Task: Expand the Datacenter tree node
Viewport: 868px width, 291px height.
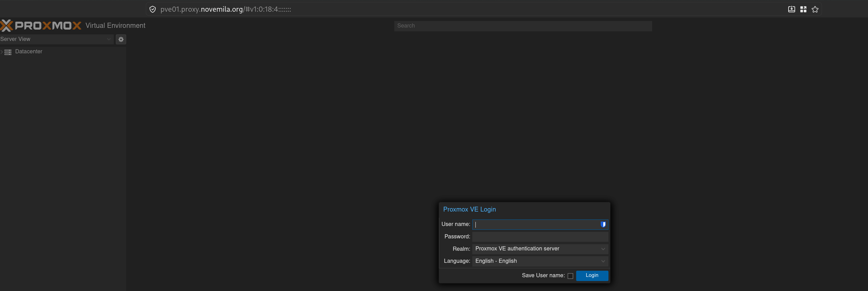Action: (x=2, y=52)
